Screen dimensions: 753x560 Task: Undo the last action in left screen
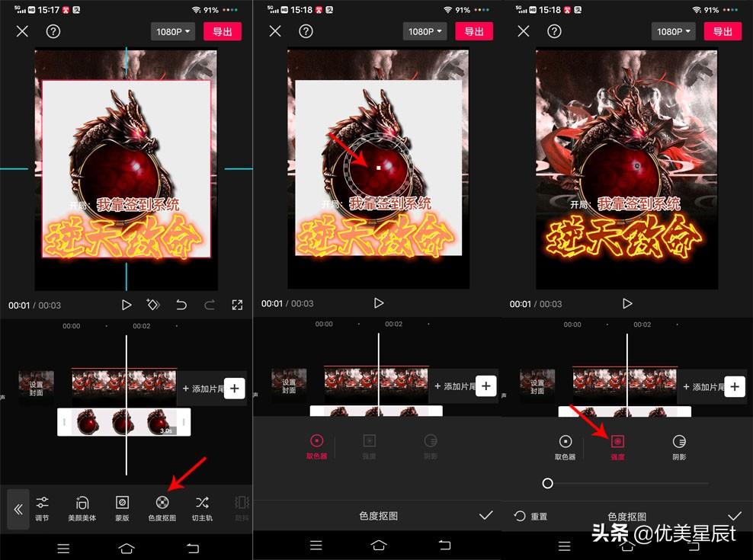(181, 305)
